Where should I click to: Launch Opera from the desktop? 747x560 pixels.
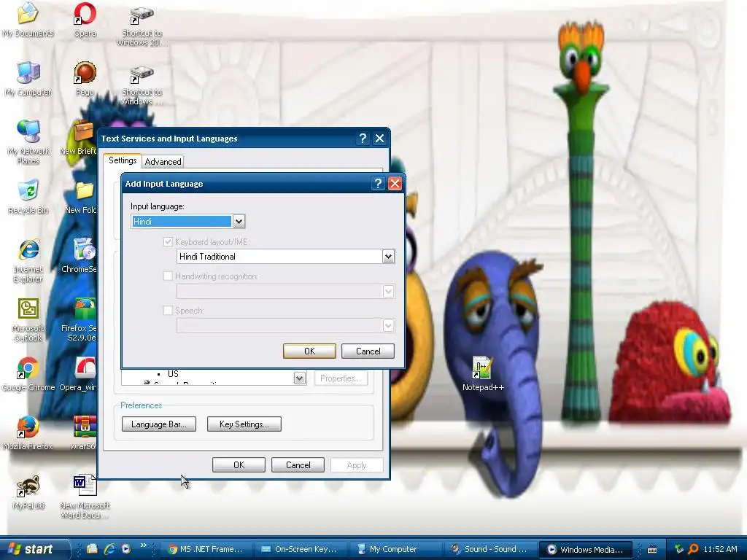[x=85, y=20]
